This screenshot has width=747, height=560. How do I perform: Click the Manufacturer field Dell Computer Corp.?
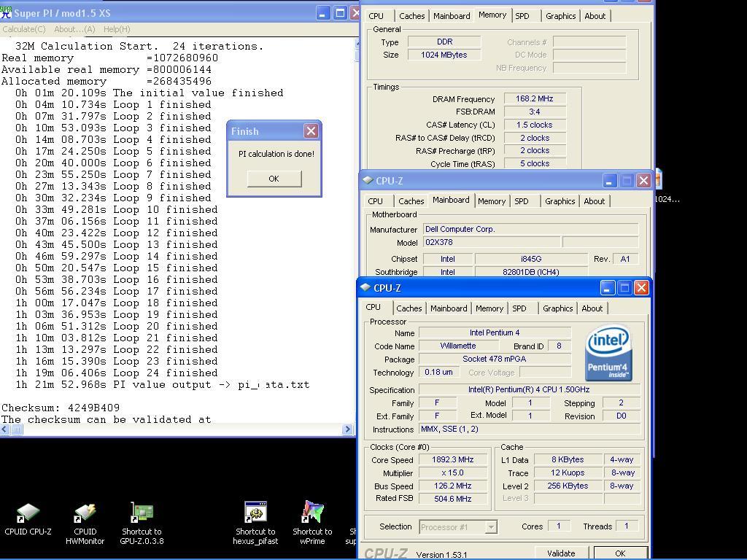[531, 229]
